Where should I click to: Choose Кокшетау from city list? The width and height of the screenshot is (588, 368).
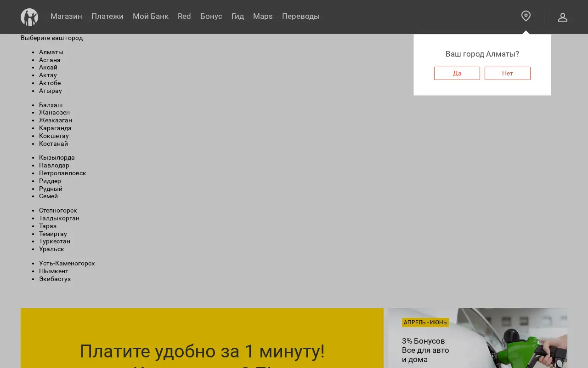(x=54, y=136)
